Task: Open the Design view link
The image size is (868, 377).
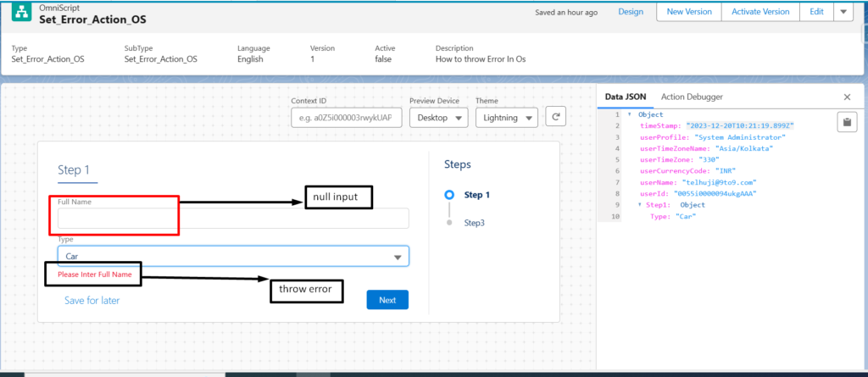Action: pyautogui.click(x=631, y=12)
